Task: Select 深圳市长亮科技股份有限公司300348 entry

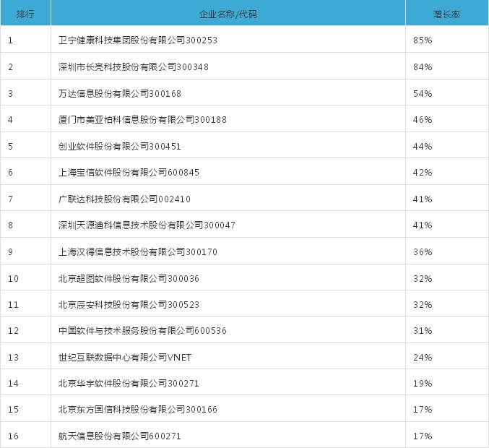Action: (133, 66)
